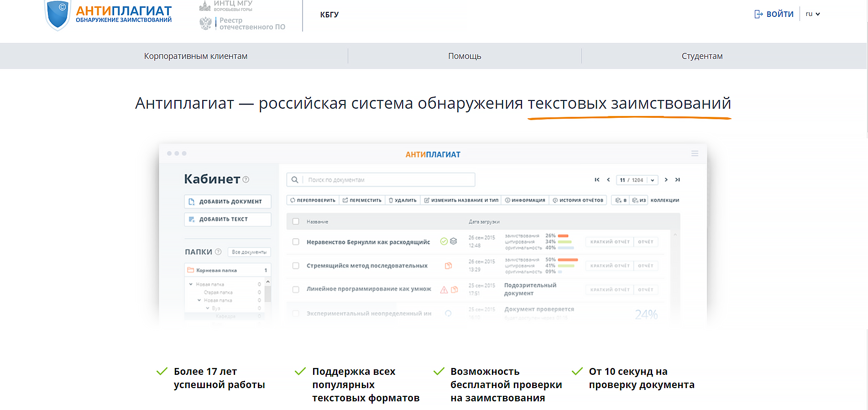Viewport: 868px width, 410px height.
Task: Click the Поиск по документам search field
Action: [381, 179]
